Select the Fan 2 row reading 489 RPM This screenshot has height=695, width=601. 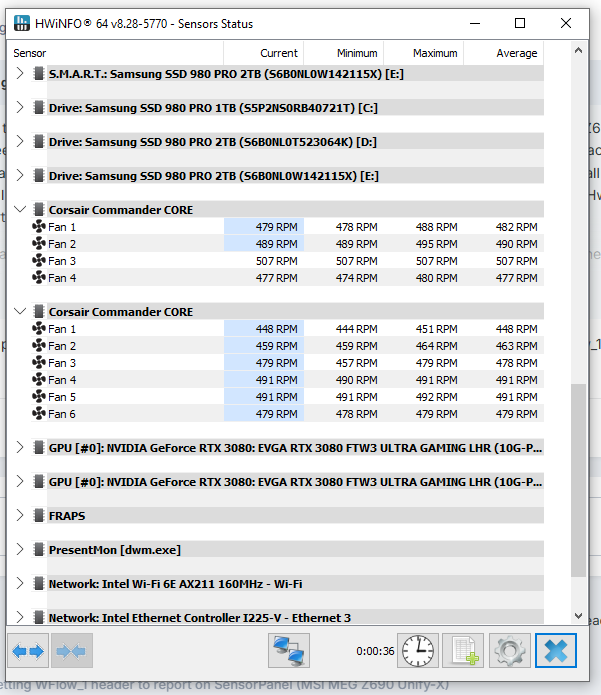point(287,244)
